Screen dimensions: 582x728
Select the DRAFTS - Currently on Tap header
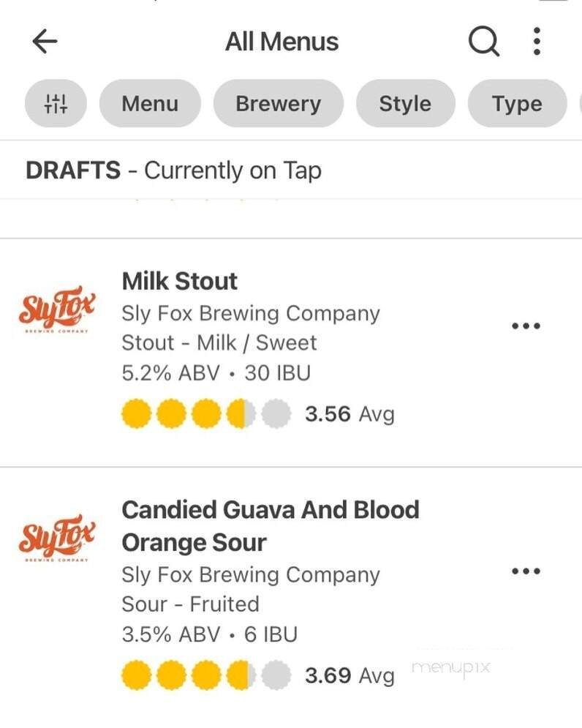(x=173, y=170)
